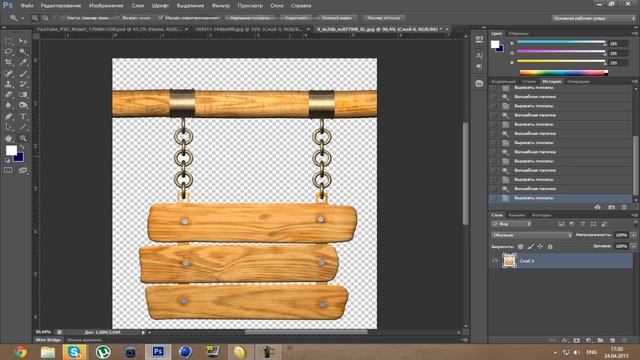
Task: Toggle Lock image pixels brush icon
Action: (x=530, y=247)
